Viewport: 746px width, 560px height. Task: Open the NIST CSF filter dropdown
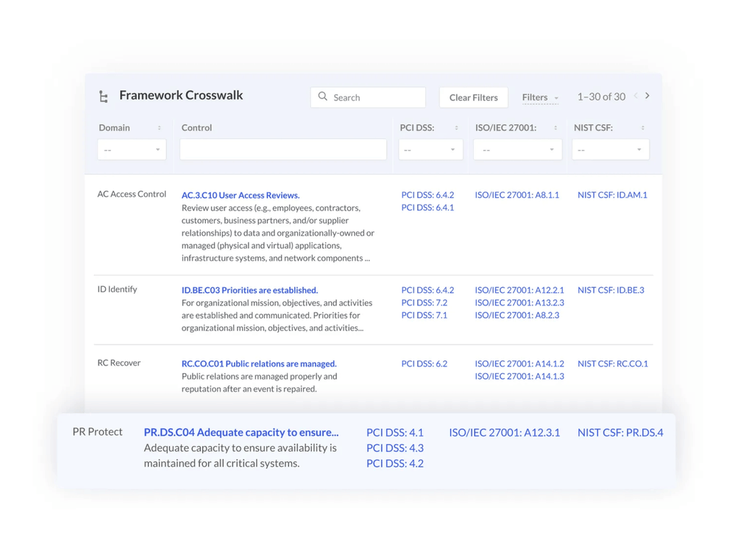[610, 150]
